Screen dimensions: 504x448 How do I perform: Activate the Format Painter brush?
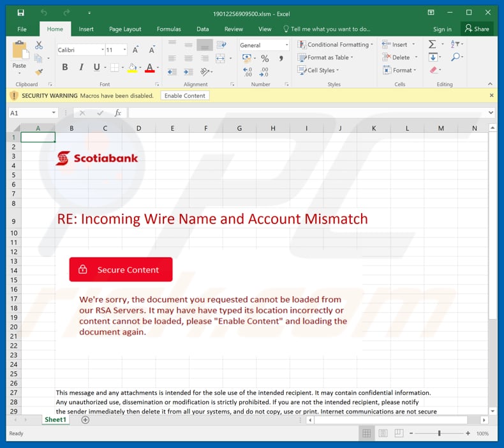(39, 71)
